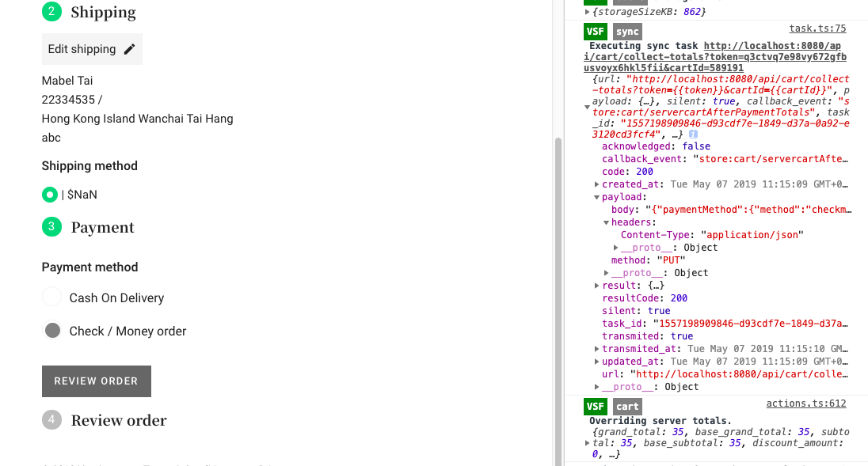Image resolution: width=868 pixels, height=466 pixels.
Task: Select the $NaN shipping method radio
Action: 50,195
